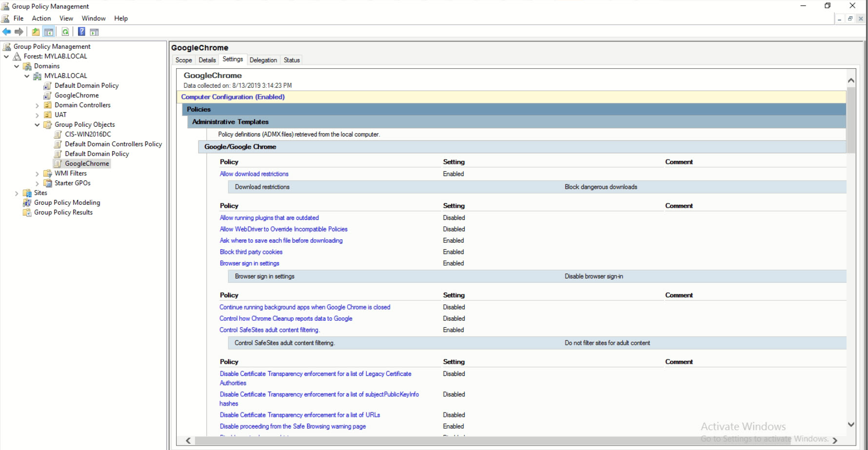Click the Back arrow toolbar icon

click(x=7, y=32)
